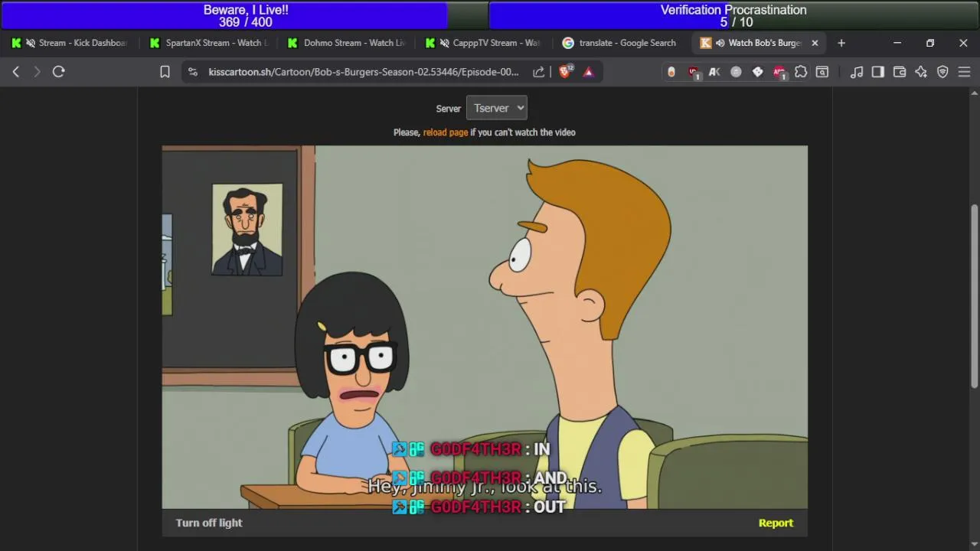The height and width of the screenshot is (551, 980).
Task: Click the Abraham Lincoln portrait in video
Action: (247, 230)
